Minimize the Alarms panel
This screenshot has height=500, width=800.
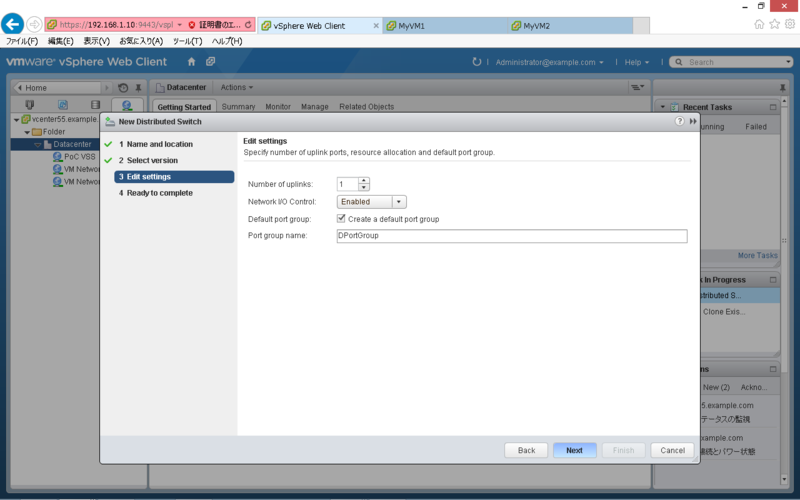coord(773,369)
